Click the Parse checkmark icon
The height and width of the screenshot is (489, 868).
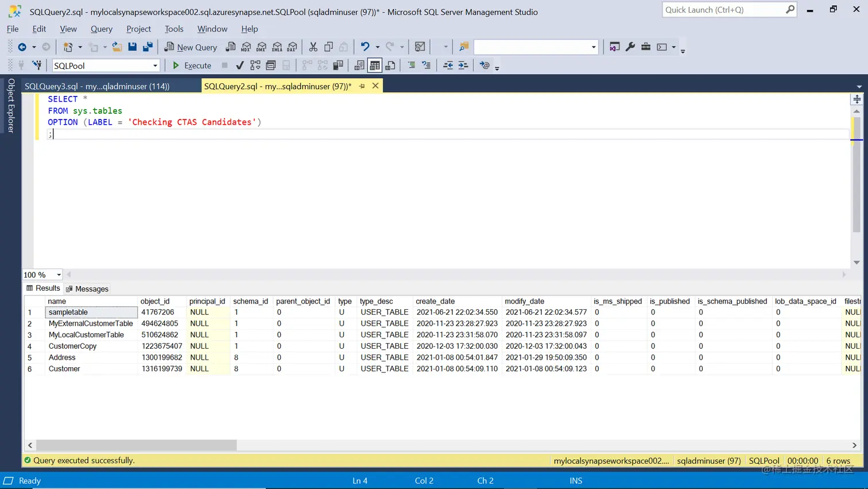240,66
